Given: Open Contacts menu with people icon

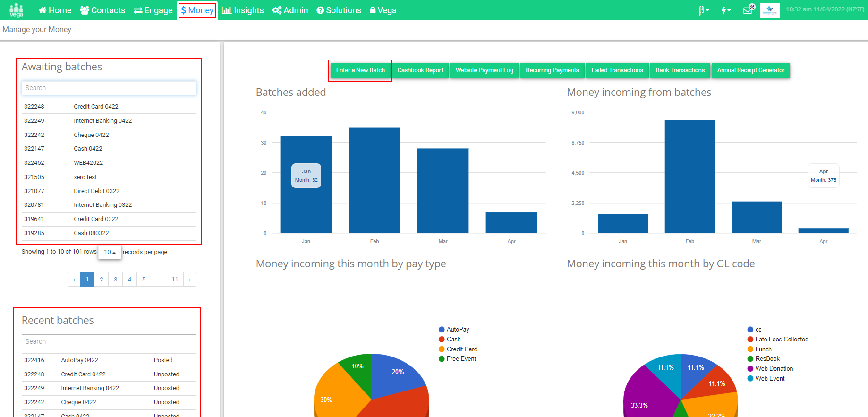Looking at the screenshot, I should (102, 10).
